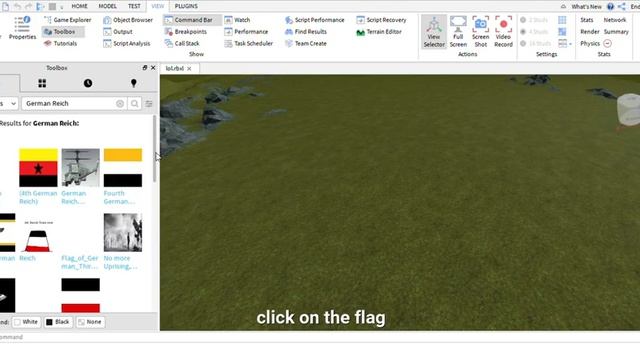
Task: Open Script Performance panel
Action: (x=315, y=20)
